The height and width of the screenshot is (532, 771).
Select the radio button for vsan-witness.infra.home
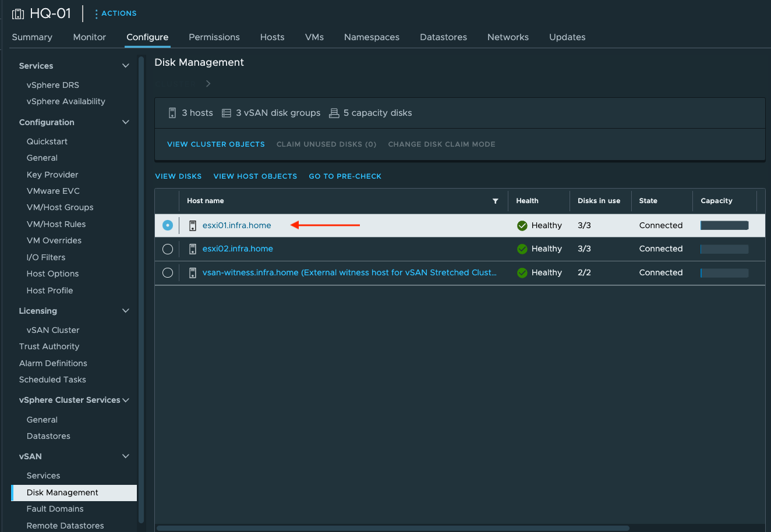coord(168,272)
